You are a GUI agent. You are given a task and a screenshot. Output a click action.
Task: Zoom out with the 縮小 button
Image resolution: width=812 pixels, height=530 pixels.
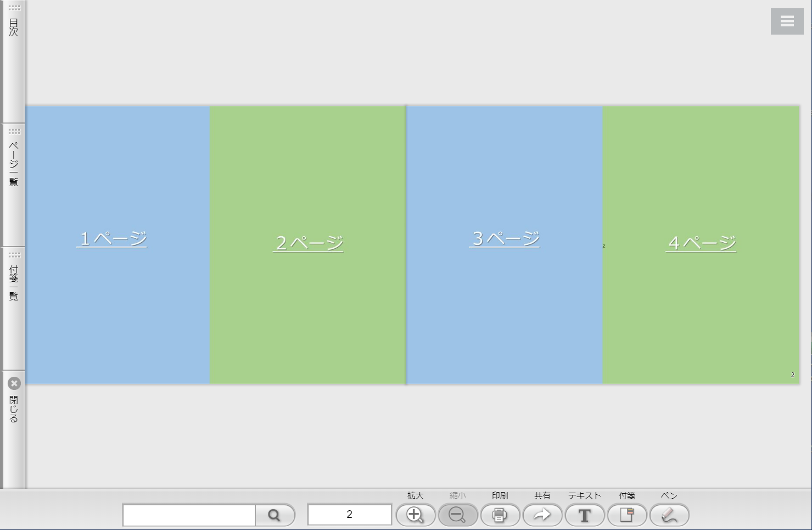coord(458,515)
